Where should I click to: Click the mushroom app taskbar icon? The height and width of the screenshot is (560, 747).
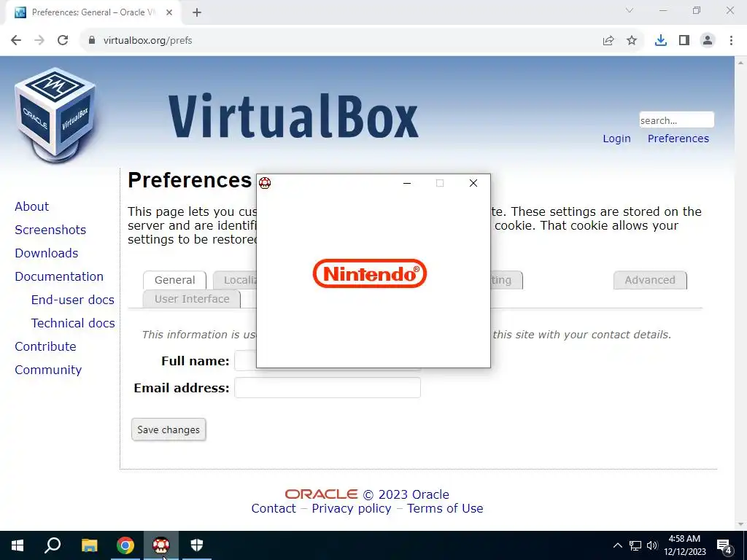pos(161,545)
